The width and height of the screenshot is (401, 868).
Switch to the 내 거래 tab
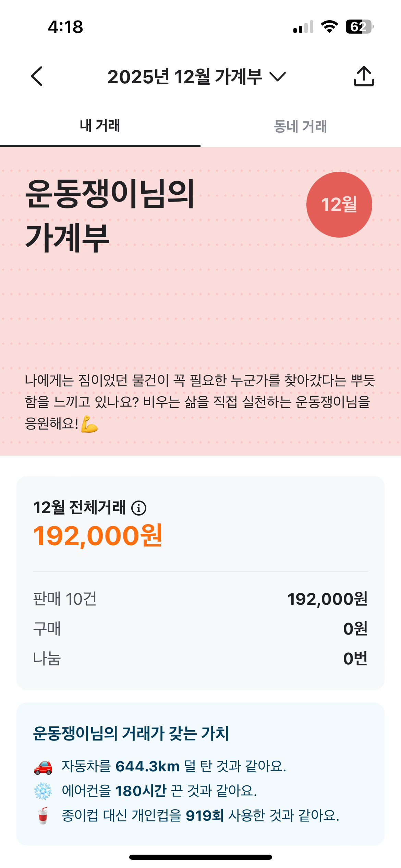(100, 126)
